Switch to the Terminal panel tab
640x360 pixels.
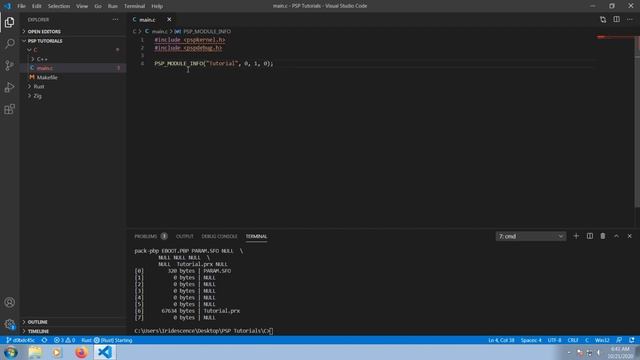click(256, 236)
